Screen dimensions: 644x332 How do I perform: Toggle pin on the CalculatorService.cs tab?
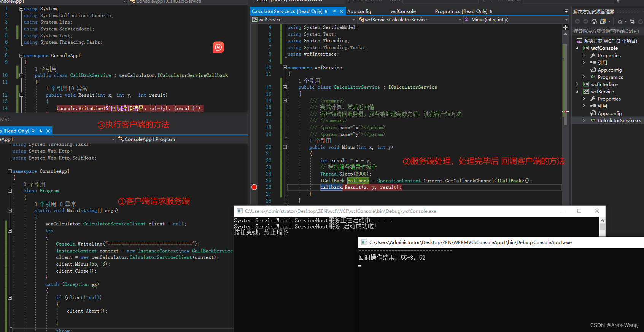point(334,11)
